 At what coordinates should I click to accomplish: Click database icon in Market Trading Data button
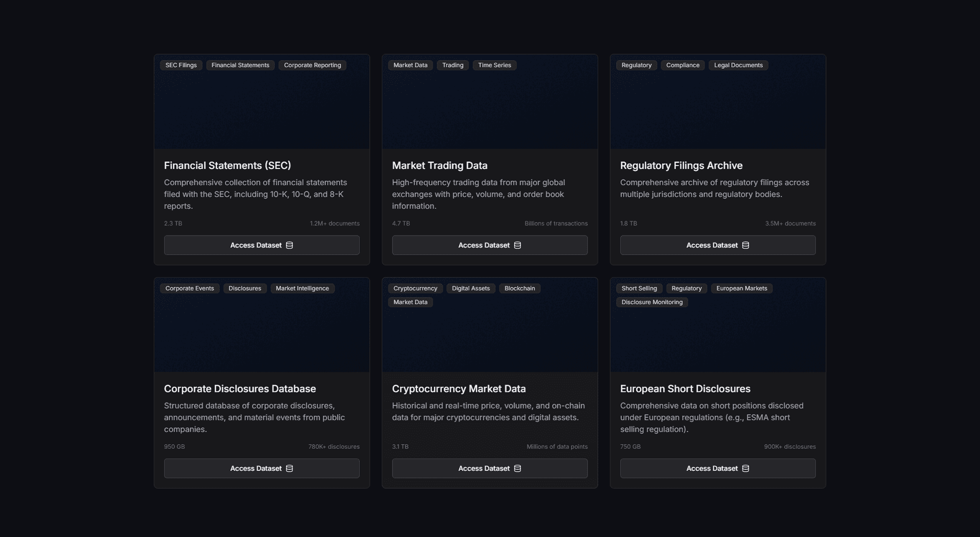(517, 245)
